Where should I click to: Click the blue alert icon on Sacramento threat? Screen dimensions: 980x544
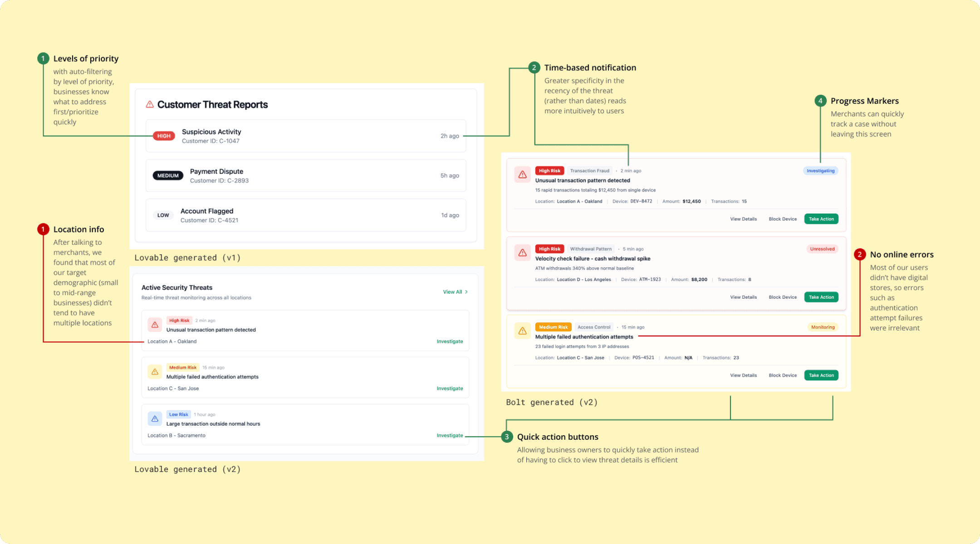click(155, 418)
